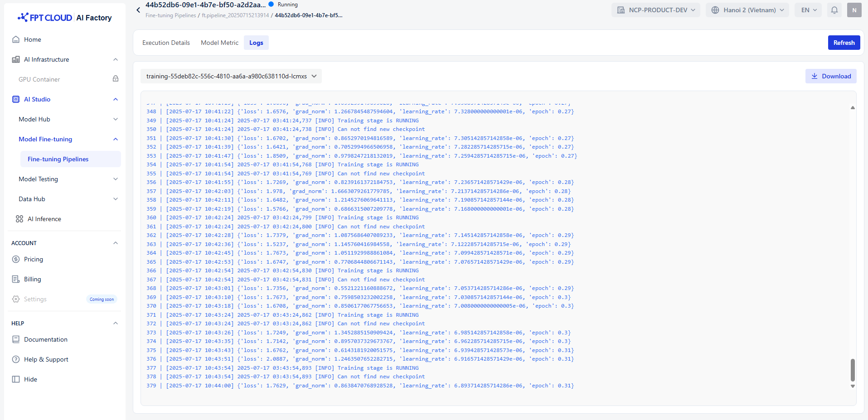Click the Documentation book icon

[16, 339]
